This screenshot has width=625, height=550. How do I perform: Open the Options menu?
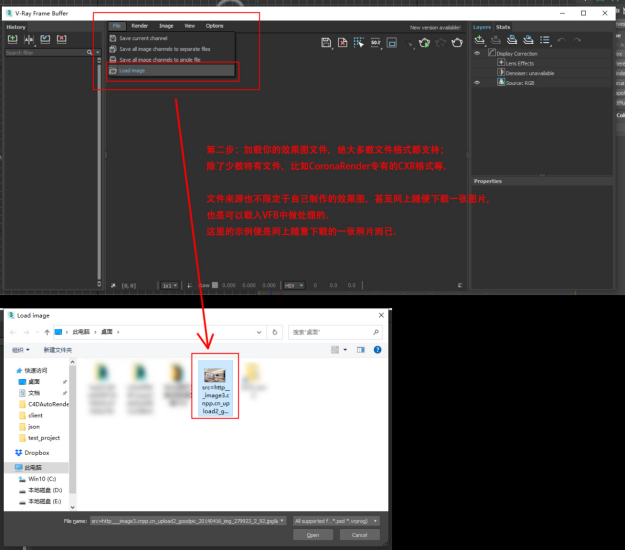click(x=214, y=26)
